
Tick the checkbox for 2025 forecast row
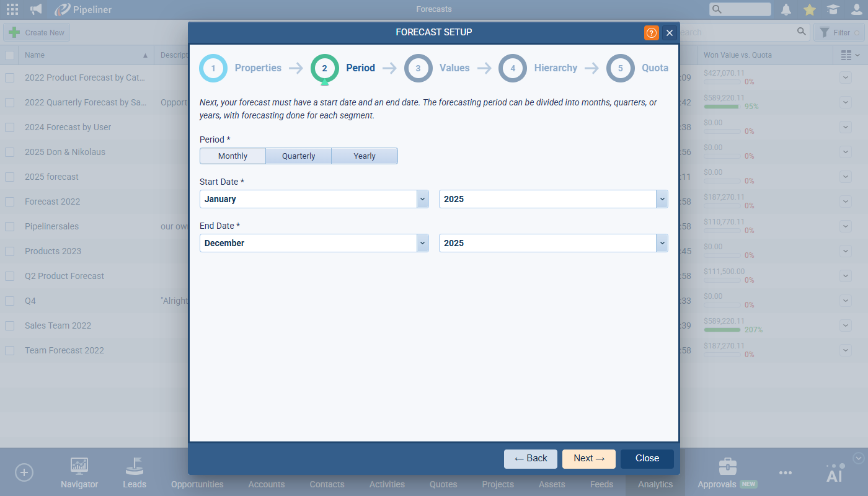tap(9, 177)
